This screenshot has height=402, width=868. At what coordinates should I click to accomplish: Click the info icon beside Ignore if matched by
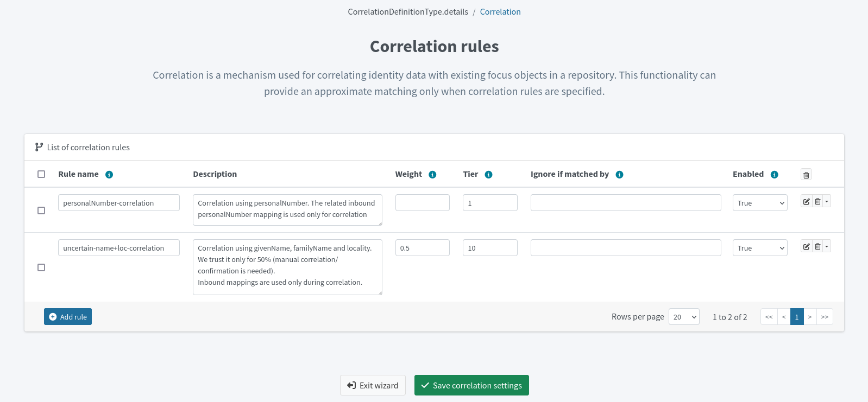(620, 174)
